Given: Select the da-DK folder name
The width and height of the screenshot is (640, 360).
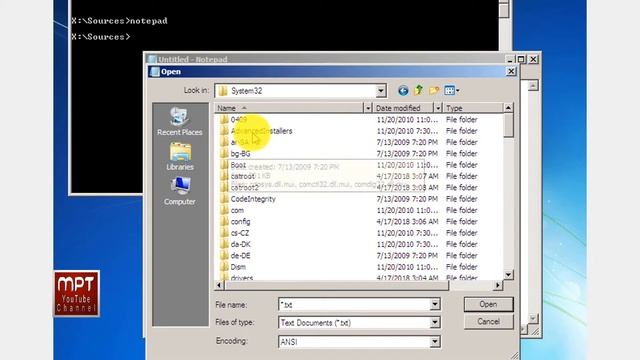Looking at the screenshot, I should pos(240,244).
